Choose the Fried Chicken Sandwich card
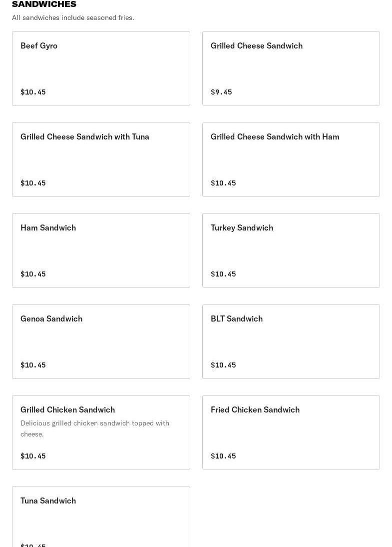 coord(291,432)
